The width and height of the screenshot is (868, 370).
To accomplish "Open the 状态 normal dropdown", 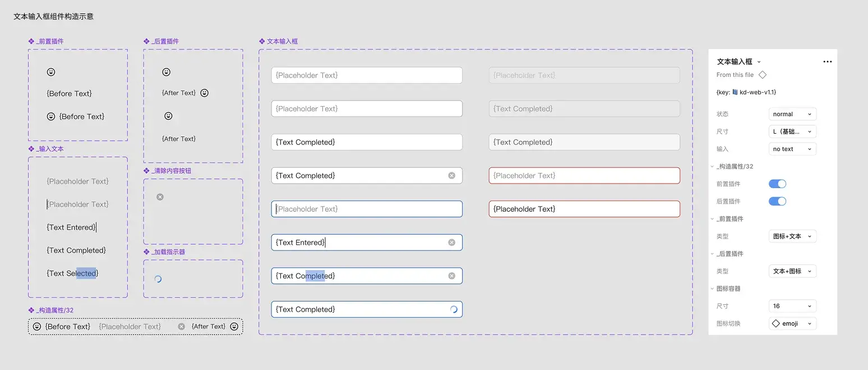I will point(792,114).
